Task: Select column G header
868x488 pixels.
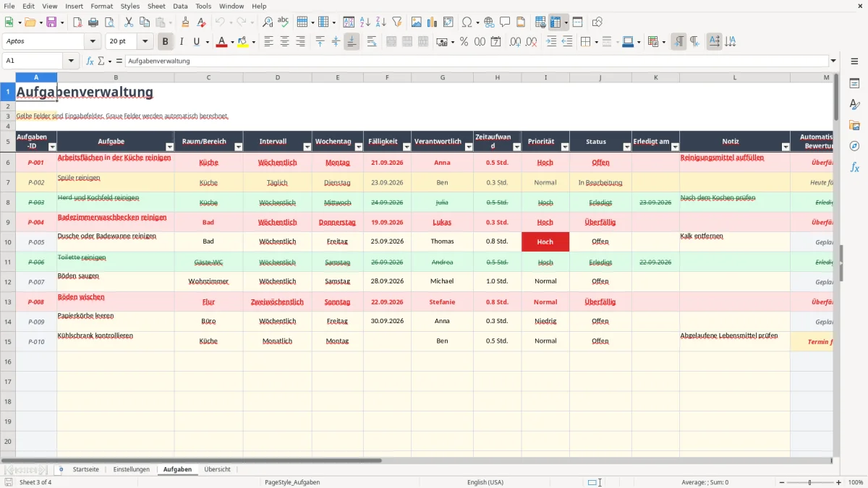Action: (x=442, y=77)
